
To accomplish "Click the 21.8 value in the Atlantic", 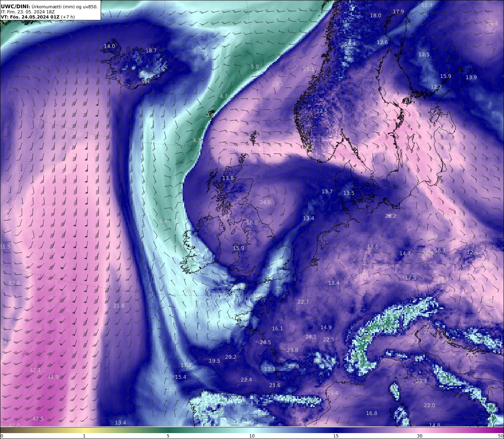I will [119, 306].
